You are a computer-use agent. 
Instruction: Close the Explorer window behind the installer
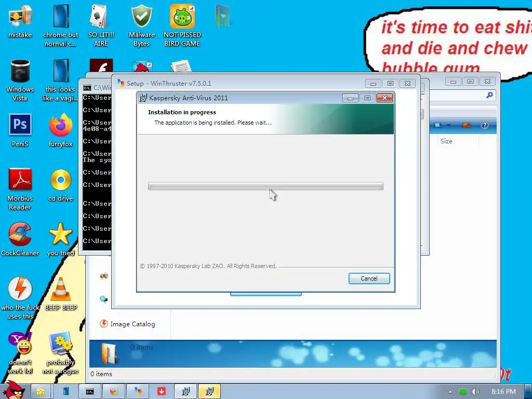487,82
